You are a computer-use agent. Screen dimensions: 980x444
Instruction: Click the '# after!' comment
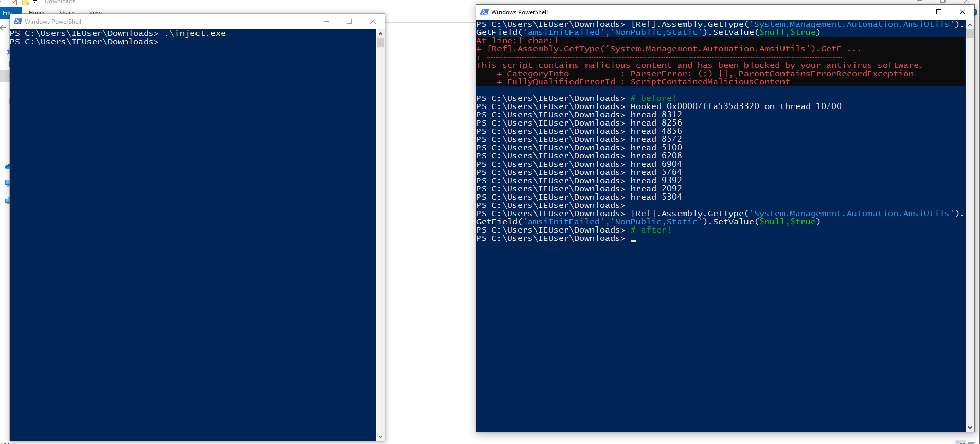click(x=651, y=230)
